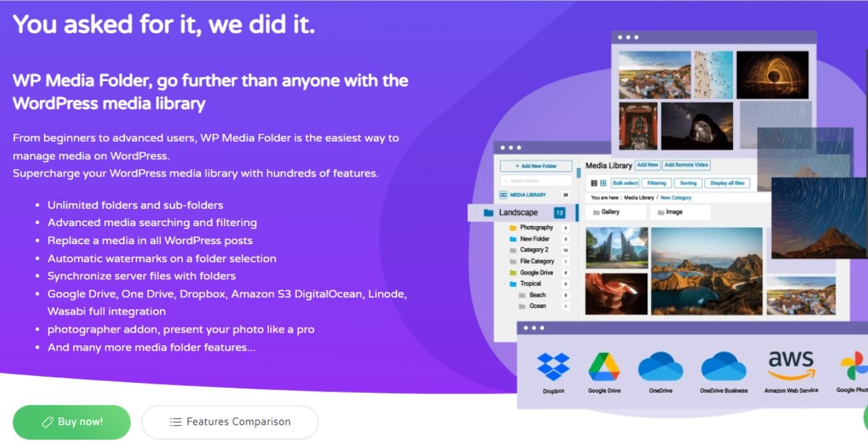Click the Media Library sidebar icon

pos(503,195)
